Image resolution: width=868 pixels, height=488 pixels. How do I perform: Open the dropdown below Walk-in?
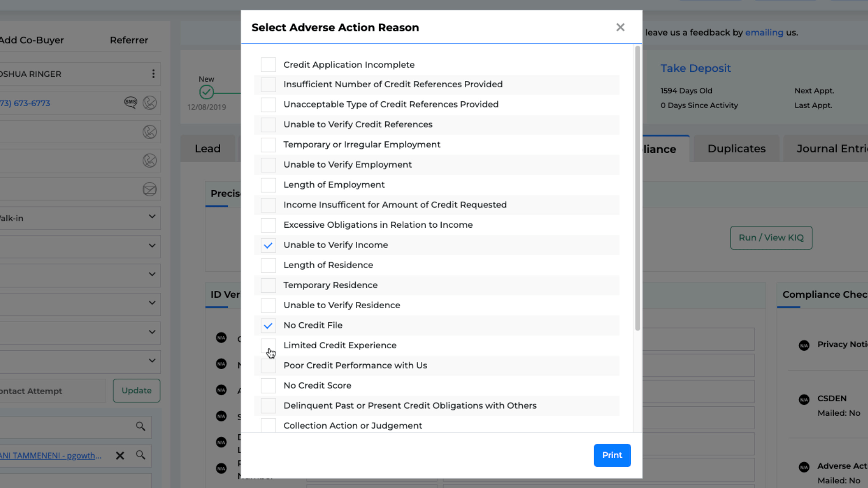pos(152,246)
